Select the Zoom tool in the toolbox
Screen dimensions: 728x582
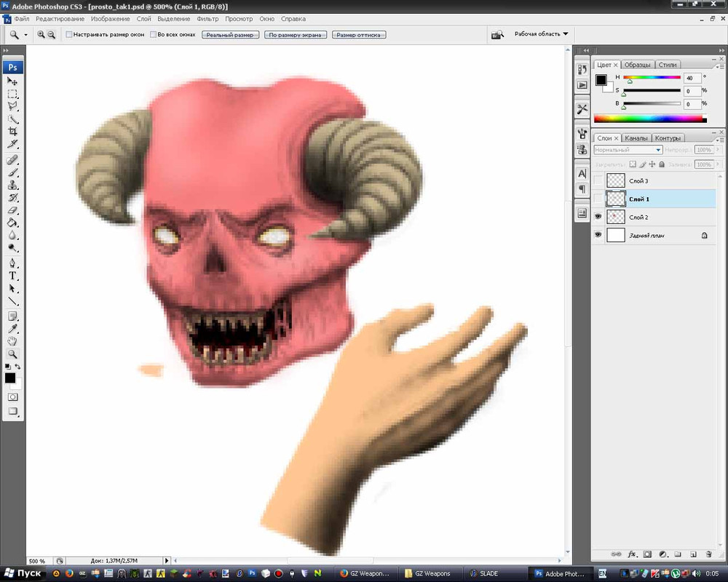pos(12,354)
